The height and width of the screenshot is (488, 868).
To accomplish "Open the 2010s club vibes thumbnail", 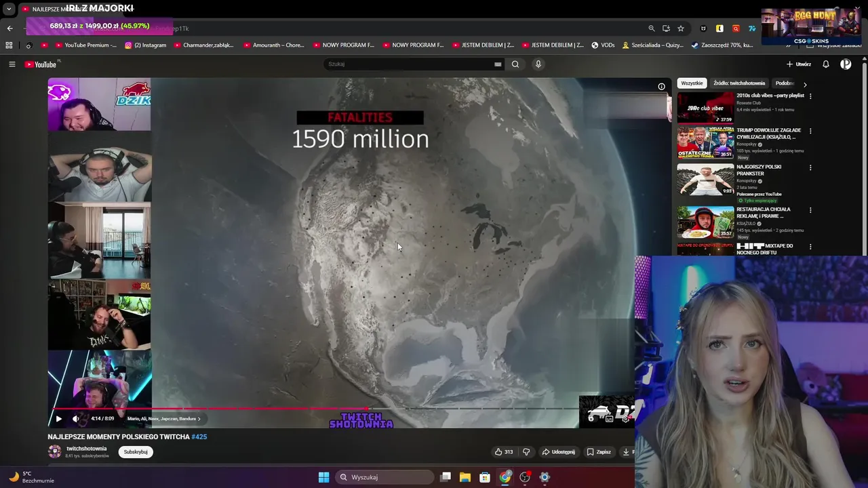I will [705, 108].
